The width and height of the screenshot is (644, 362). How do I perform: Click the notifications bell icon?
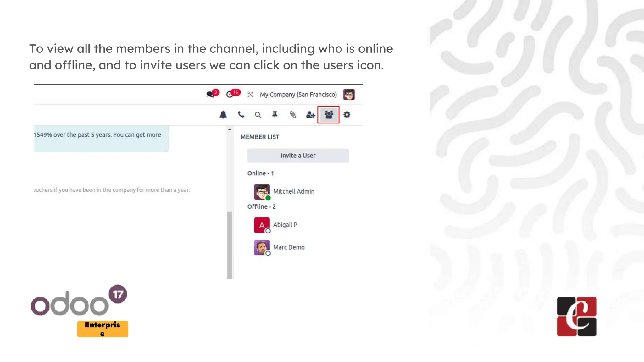pyautogui.click(x=223, y=115)
